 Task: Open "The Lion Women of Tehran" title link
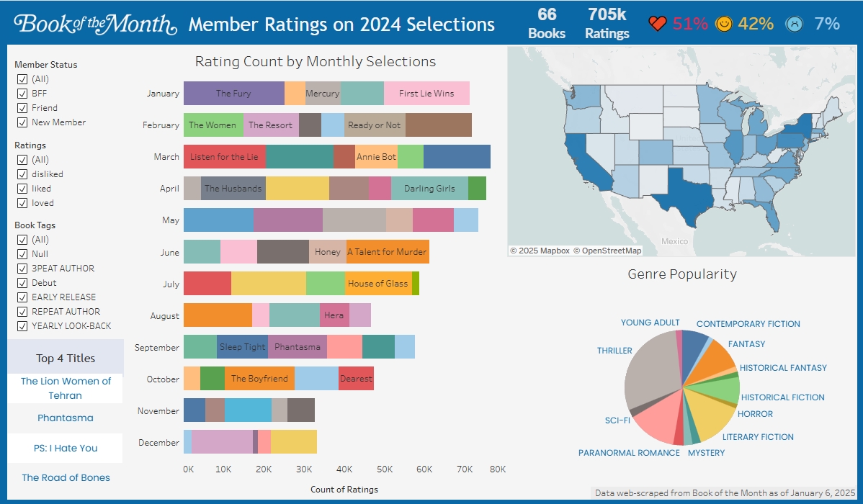pyautogui.click(x=66, y=388)
